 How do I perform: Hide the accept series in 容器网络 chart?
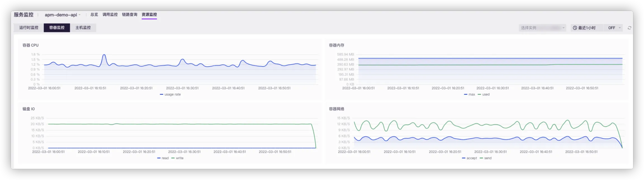click(x=470, y=158)
